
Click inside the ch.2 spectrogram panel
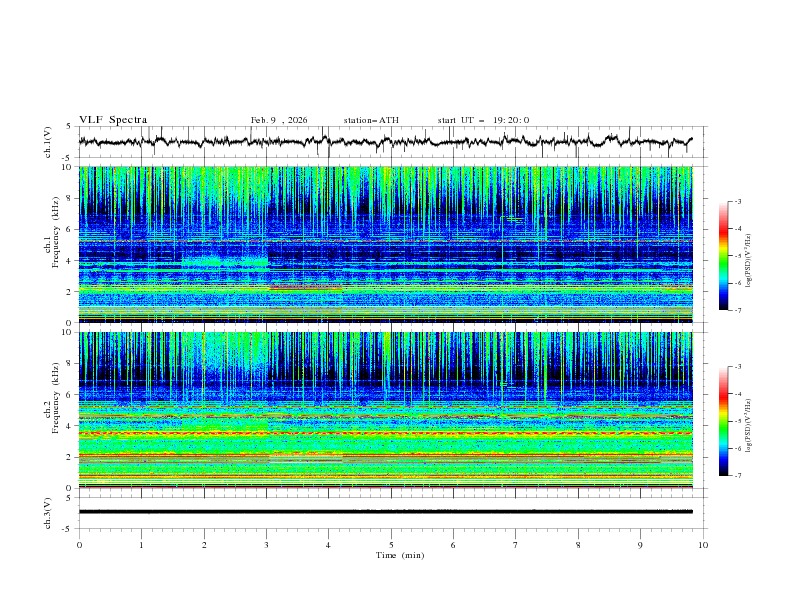(385, 410)
